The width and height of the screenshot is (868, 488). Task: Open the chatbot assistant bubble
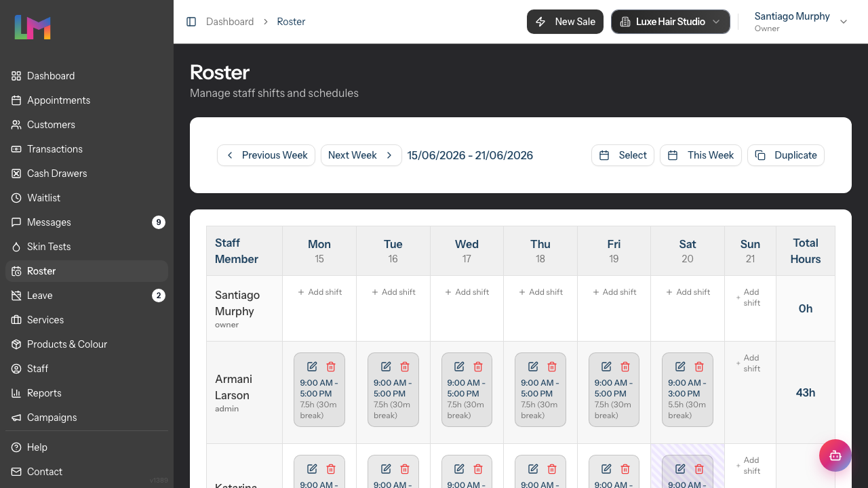(835, 455)
